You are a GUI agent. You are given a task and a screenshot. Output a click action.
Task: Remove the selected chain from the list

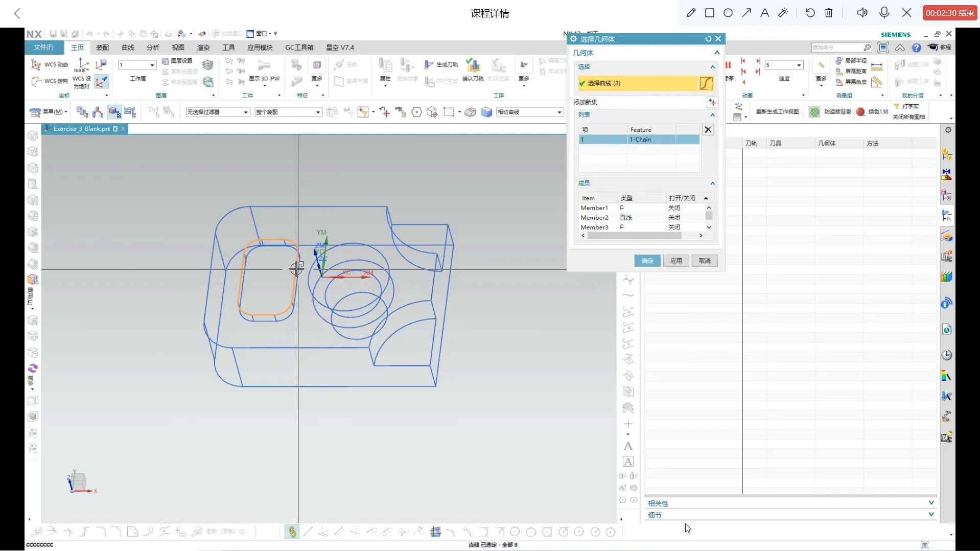708,130
